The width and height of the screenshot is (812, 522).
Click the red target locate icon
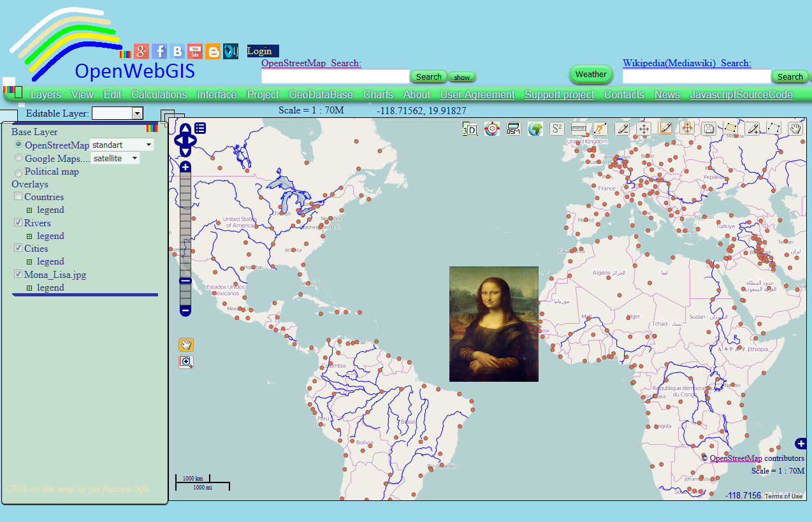(x=491, y=129)
